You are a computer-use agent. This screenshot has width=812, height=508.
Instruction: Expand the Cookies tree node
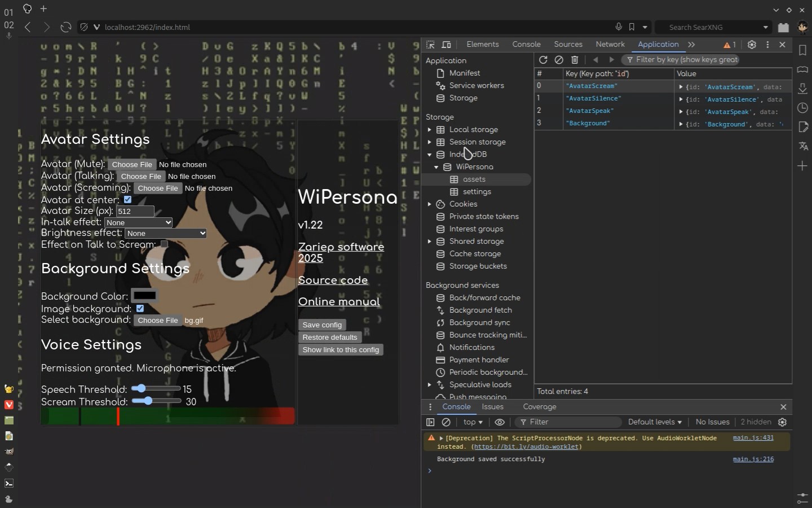[x=430, y=204]
